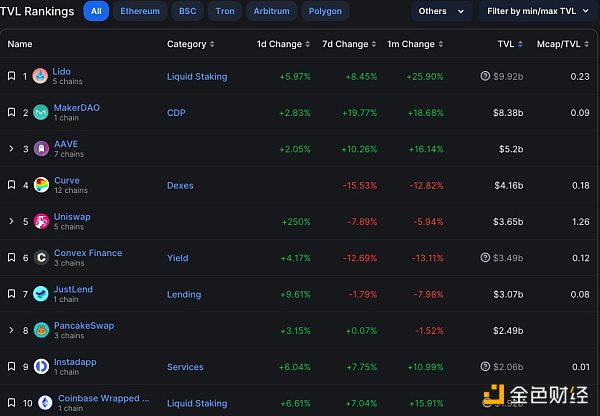Open the Others chains dropdown
Image resolution: width=600 pixels, height=416 pixels.
(x=441, y=12)
